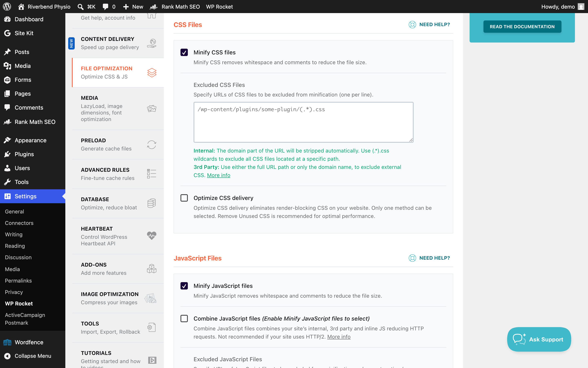The height and width of the screenshot is (368, 588).
Task: Click the WordPress logo icon
Action: 7,7
